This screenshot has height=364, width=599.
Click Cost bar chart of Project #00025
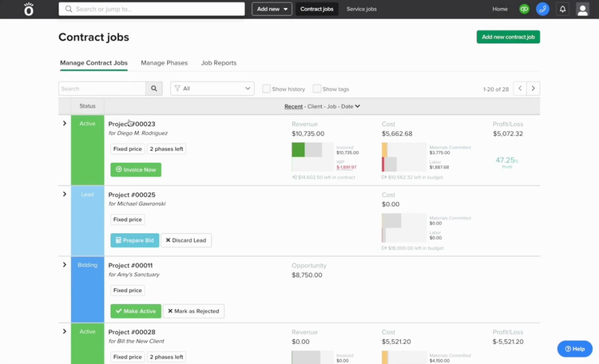[x=404, y=227]
